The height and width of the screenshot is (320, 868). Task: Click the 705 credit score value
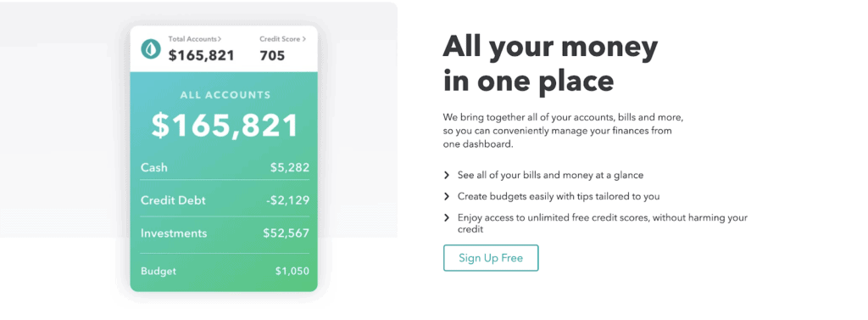(272, 55)
